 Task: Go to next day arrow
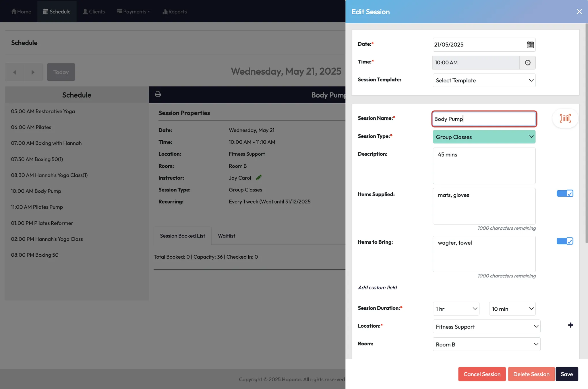tap(33, 72)
